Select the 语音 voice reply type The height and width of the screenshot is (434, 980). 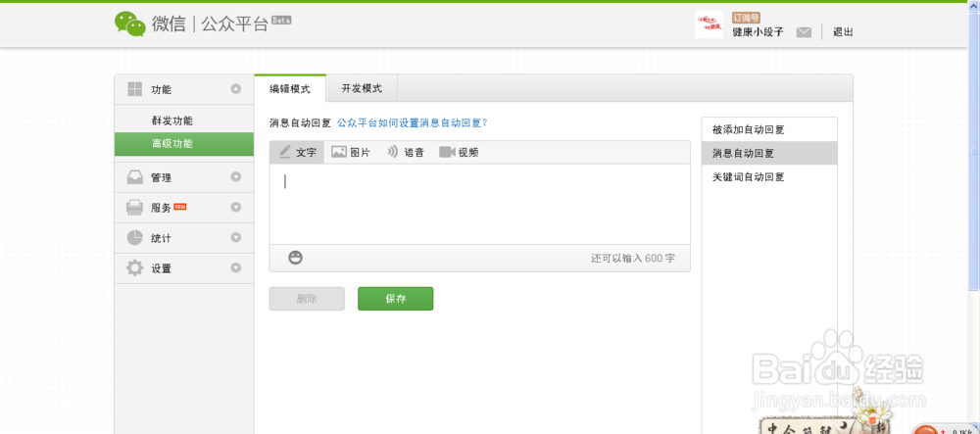coord(406,153)
